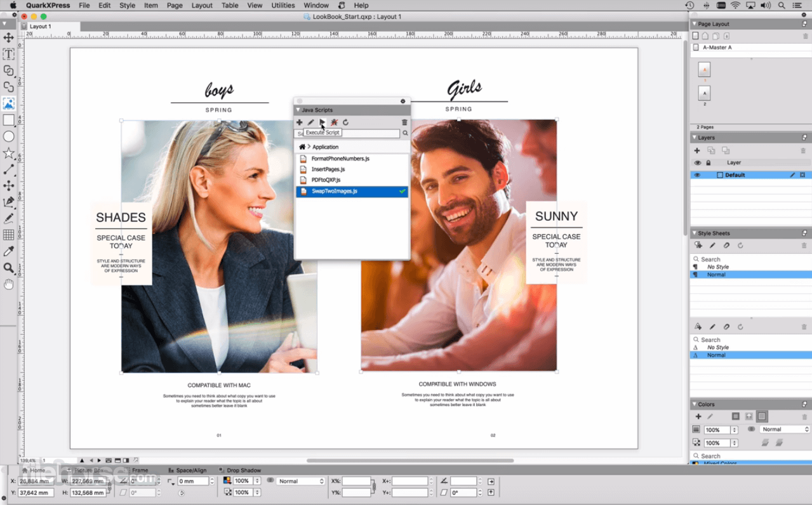Select page 2 thumbnail in Page Layout
812x505 pixels.
click(704, 94)
